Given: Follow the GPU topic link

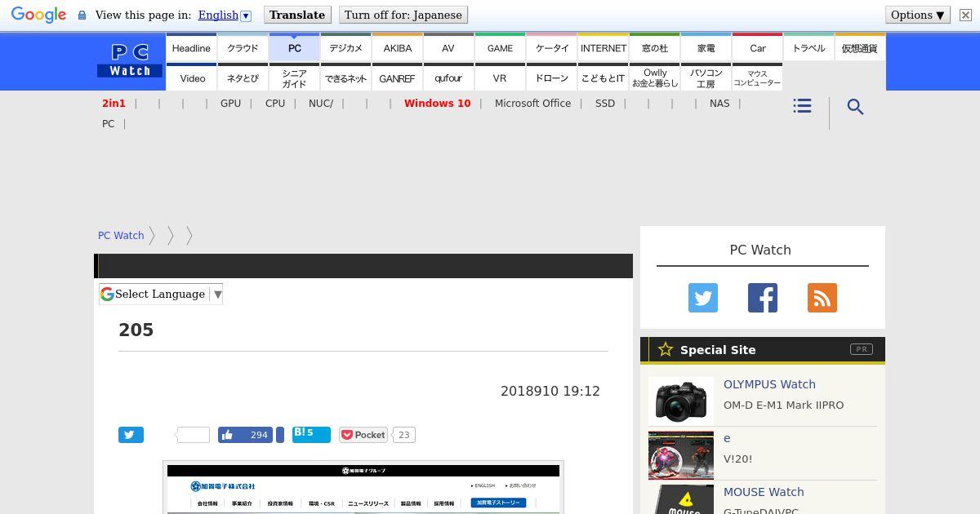Looking at the screenshot, I should pos(230,104).
